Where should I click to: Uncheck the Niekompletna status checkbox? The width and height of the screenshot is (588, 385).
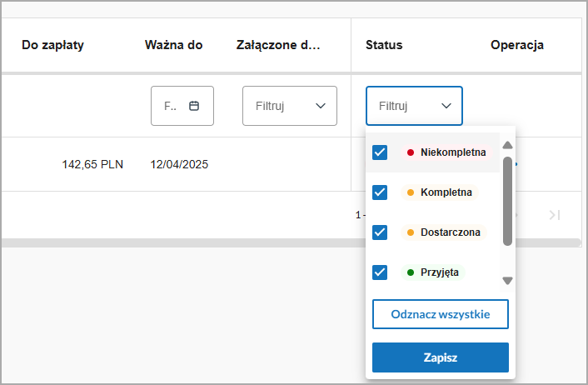pos(380,152)
